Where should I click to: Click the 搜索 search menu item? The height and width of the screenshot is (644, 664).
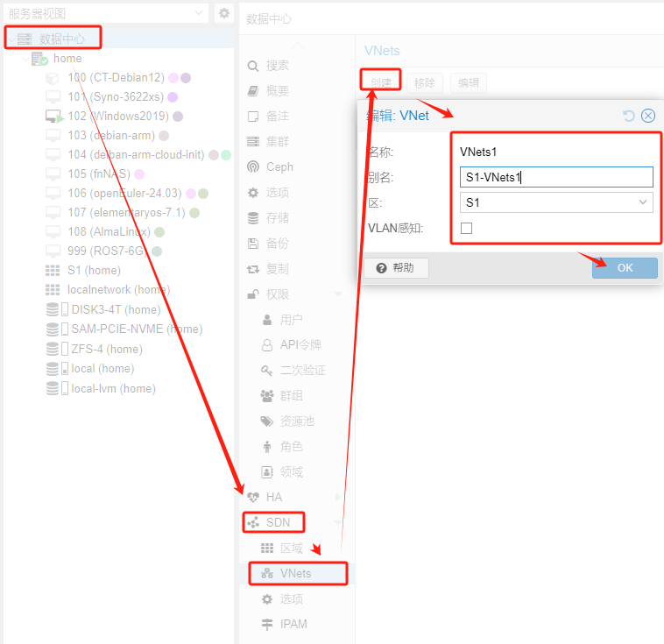[277, 66]
